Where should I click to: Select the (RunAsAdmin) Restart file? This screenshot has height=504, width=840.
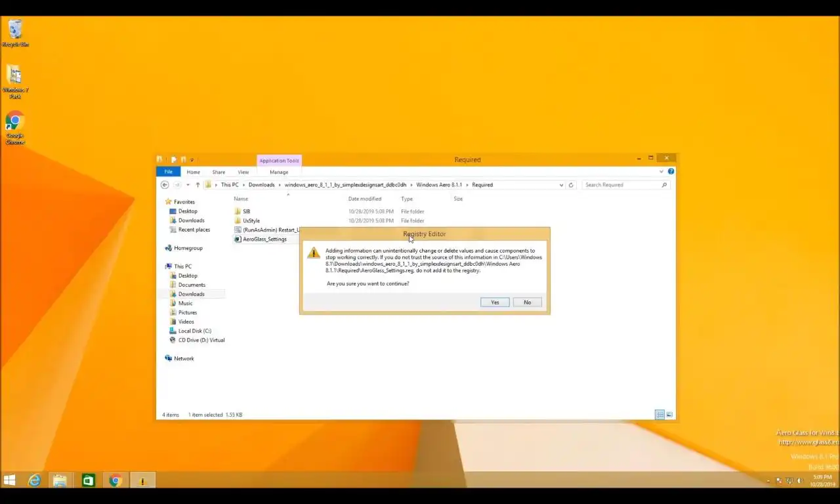click(x=266, y=230)
